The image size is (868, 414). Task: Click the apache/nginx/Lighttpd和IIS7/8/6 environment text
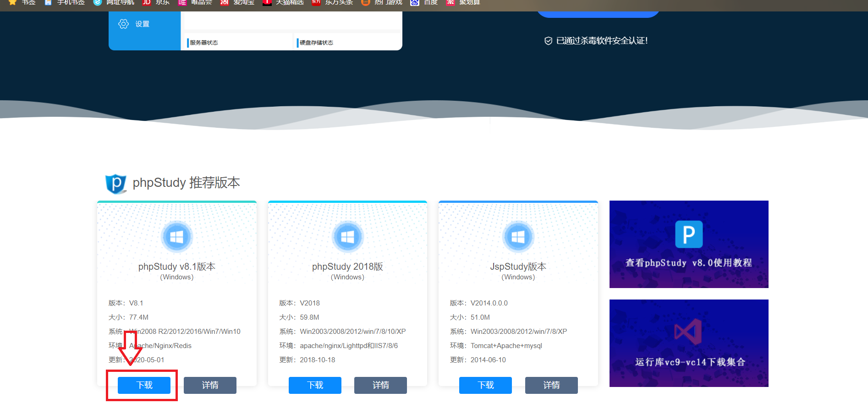349,346
